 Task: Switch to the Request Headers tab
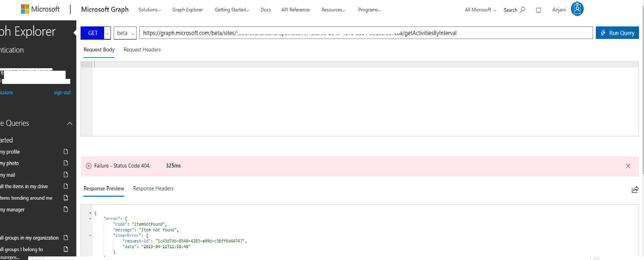(x=142, y=50)
